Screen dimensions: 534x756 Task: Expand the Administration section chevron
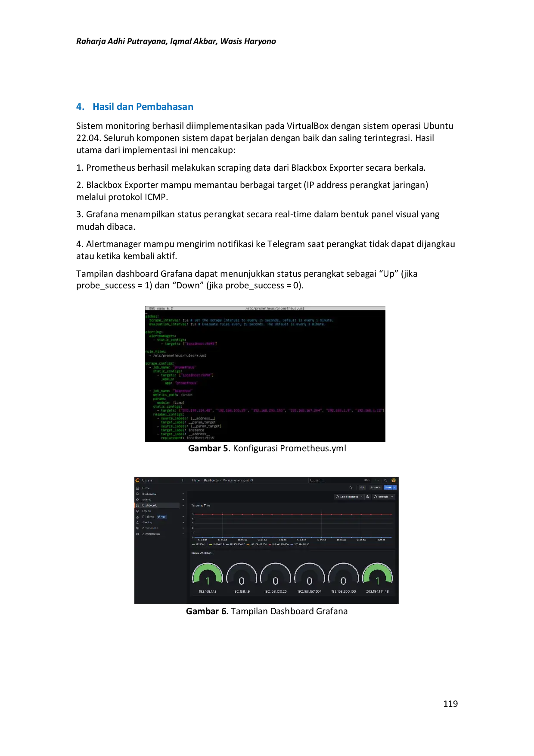183,534
